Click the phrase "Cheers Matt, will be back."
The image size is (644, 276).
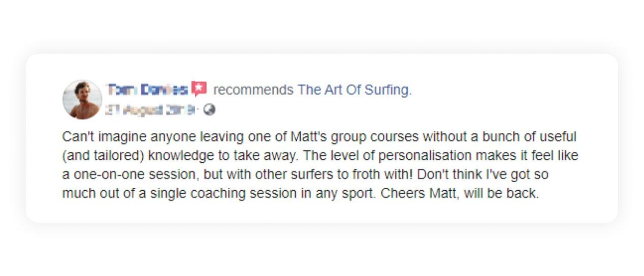(x=460, y=193)
